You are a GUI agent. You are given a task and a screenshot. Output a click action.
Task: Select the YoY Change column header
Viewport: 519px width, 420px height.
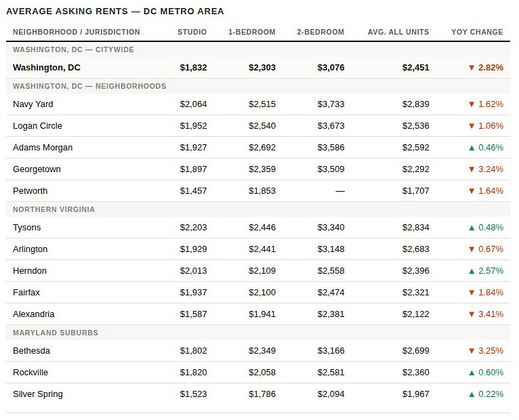[x=477, y=32]
